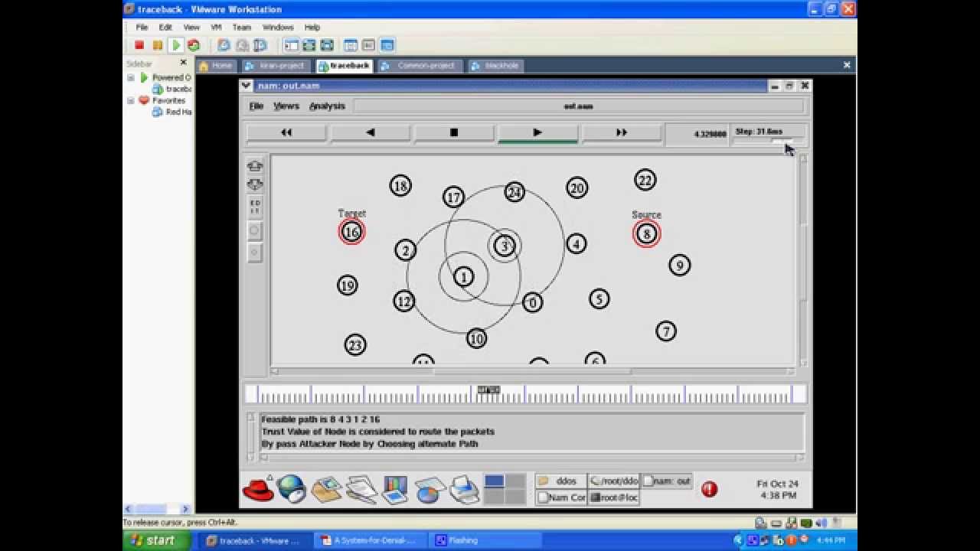Open the word processor panel icon
Screen dimensions: 980x551
tap(361, 489)
